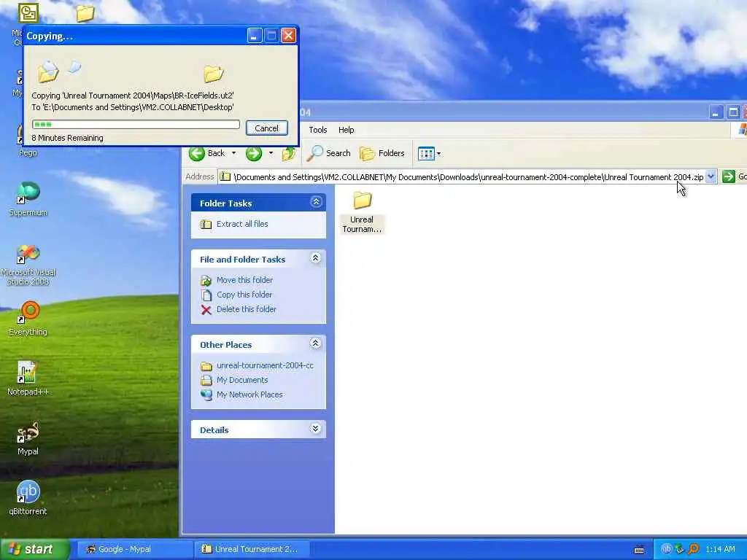The width and height of the screenshot is (747, 560).
Task: Open the Forward history dropdown arrow
Action: pyautogui.click(x=271, y=153)
